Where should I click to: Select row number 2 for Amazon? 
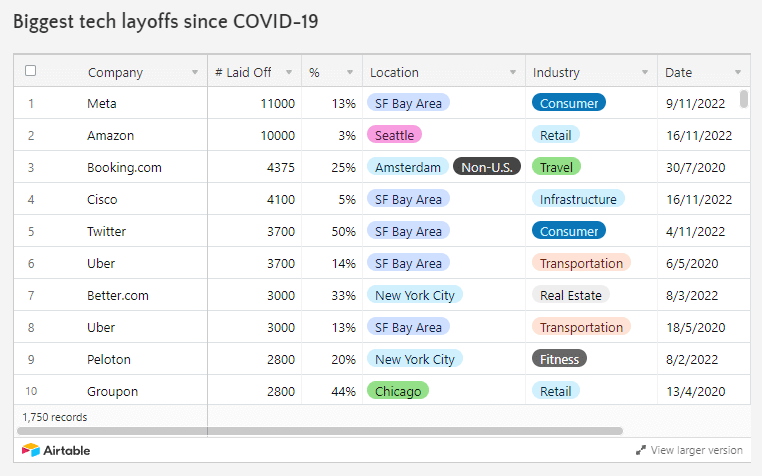pyautogui.click(x=31, y=135)
